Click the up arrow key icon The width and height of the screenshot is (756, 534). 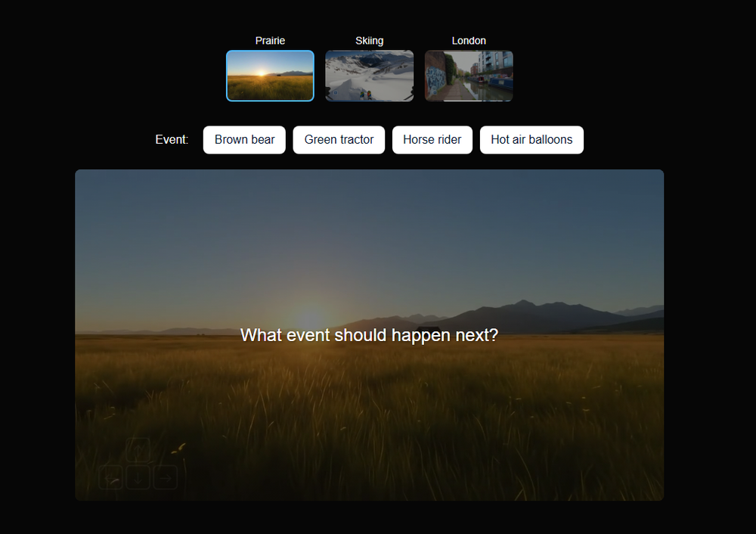138,451
